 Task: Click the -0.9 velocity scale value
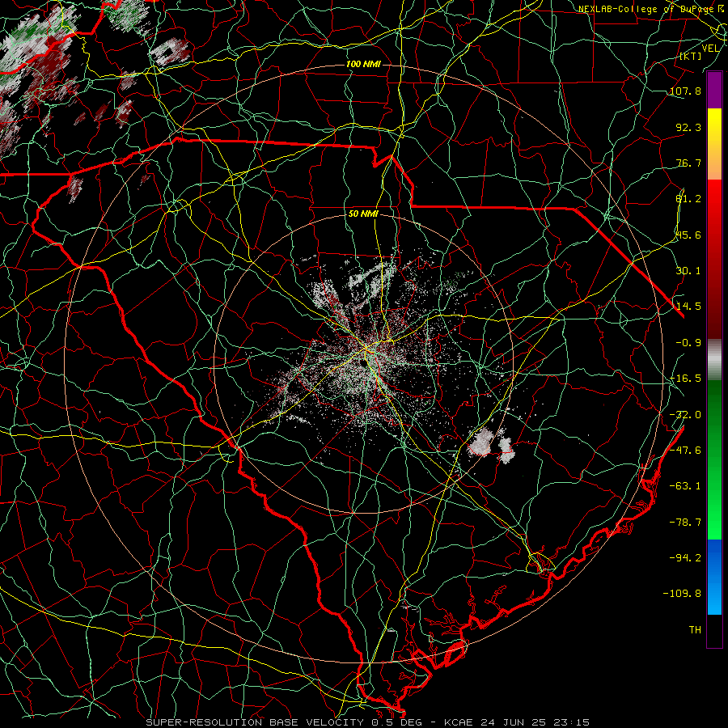(688, 343)
